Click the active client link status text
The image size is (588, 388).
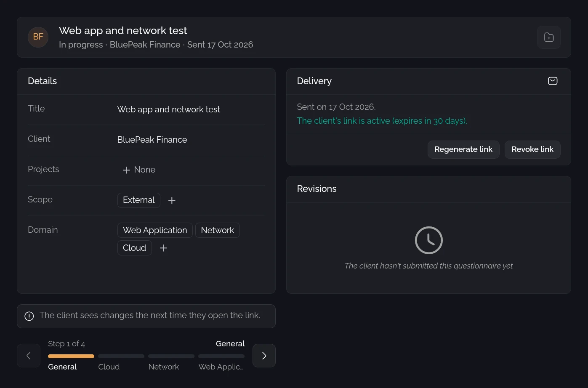pos(382,121)
